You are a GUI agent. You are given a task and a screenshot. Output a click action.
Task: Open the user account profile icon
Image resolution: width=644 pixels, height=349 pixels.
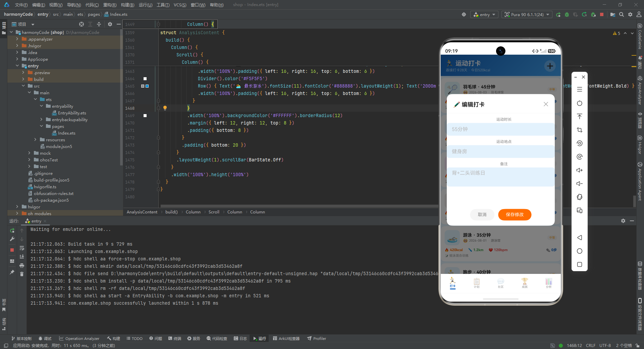[639, 14]
